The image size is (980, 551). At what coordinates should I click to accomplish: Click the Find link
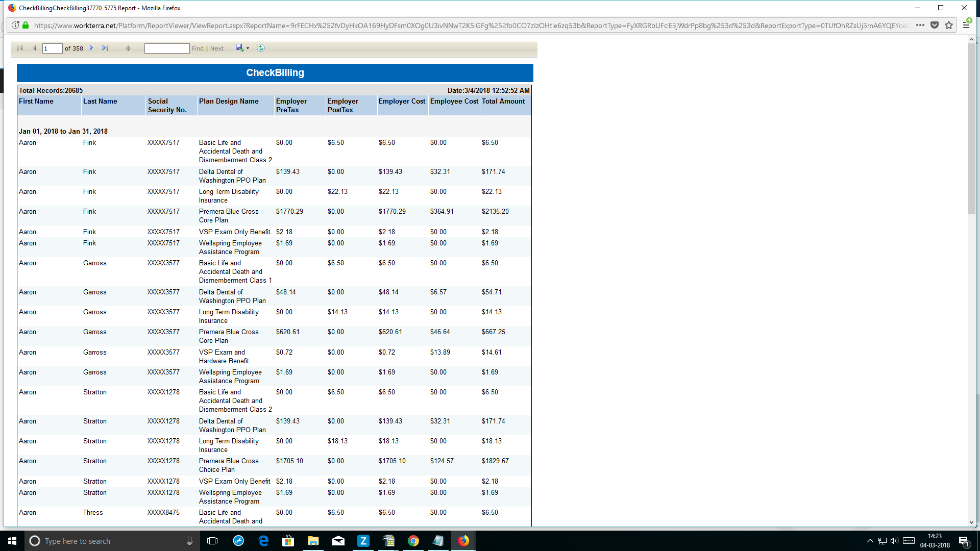tap(198, 48)
